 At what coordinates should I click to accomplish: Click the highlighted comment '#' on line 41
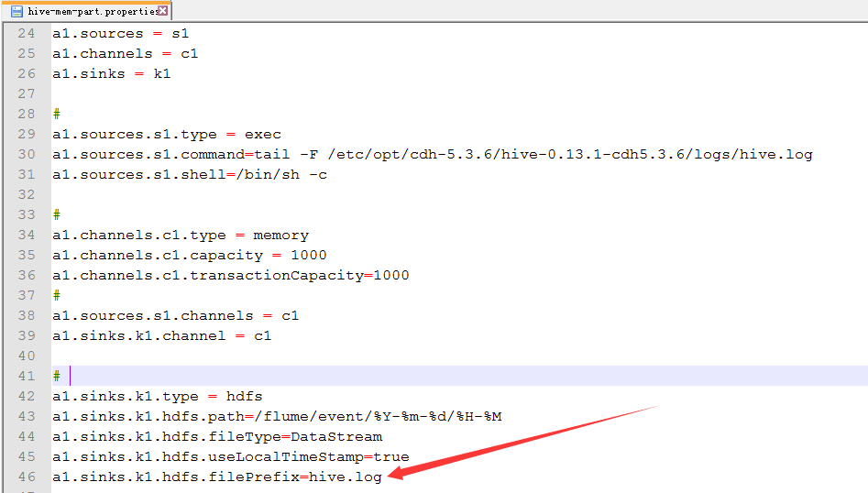click(57, 377)
